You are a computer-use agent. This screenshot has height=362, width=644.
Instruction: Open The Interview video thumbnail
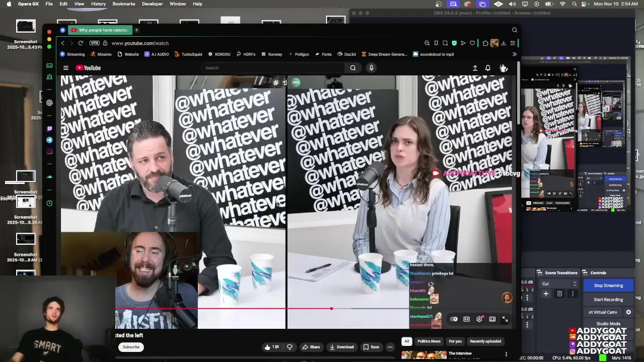[424, 355]
